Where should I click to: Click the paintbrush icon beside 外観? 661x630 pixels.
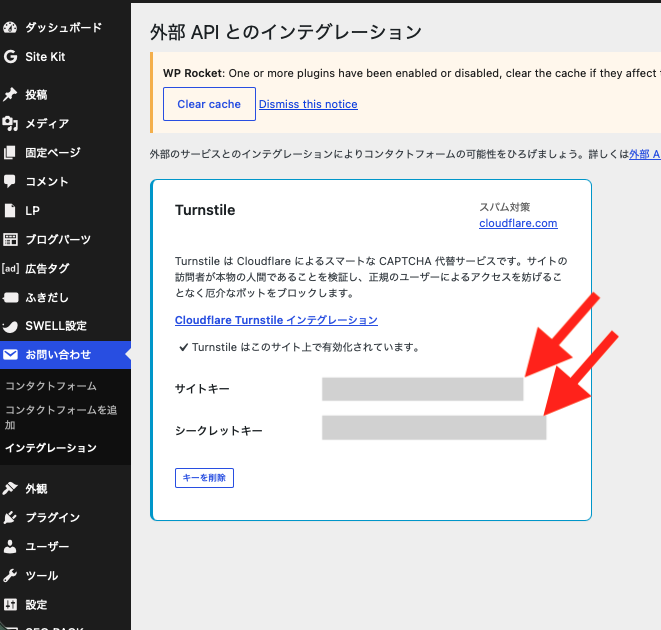pyautogui.click(x=10, y=488)
